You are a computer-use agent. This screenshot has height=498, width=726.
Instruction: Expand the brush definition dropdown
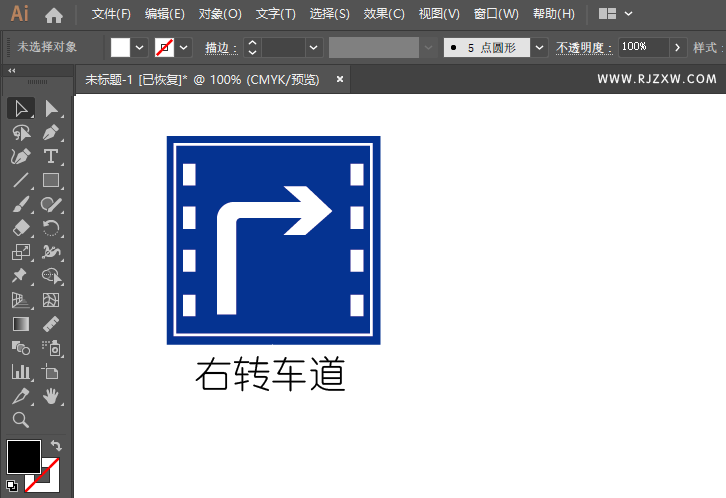point(540,48)
